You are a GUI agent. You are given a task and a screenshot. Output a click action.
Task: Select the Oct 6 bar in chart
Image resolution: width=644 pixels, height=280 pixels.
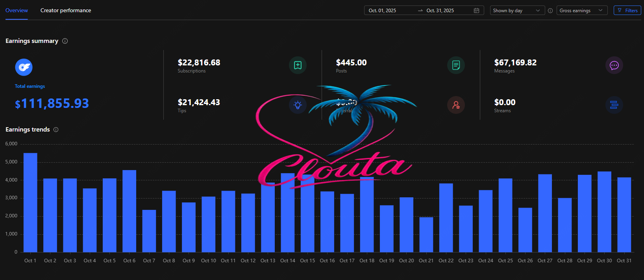tap(130, 211)
